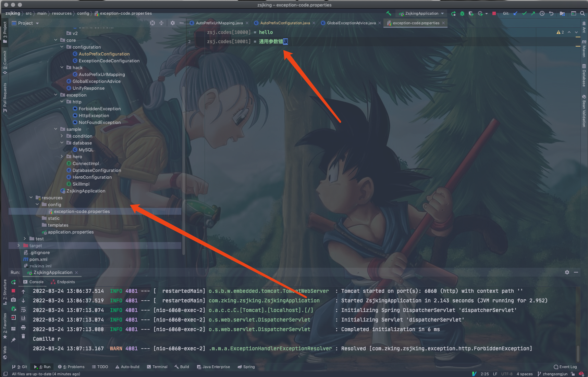
Task: Collapse the resources folder
Action: (31, 198)
